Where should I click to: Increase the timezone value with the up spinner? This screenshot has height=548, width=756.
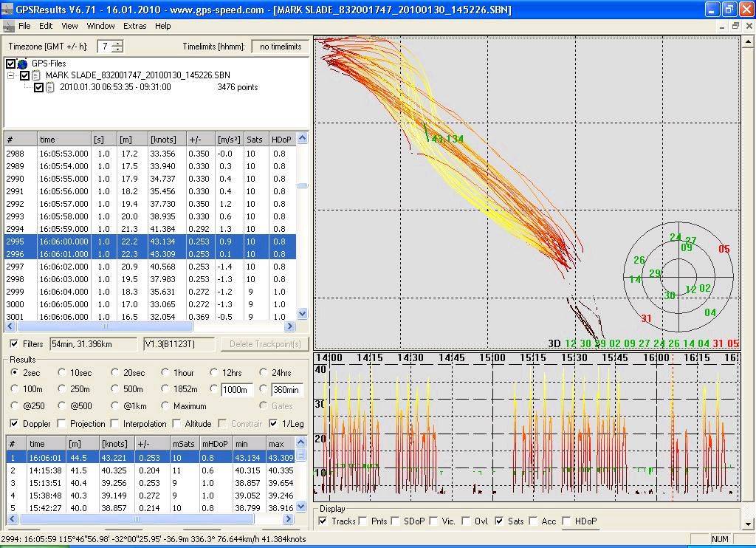117,44
